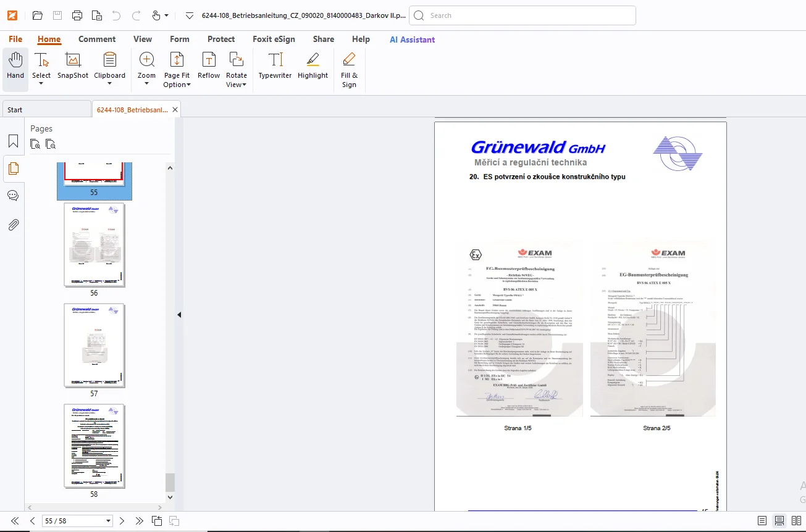This screenshot has width=806, height=532.
Task: Open the Customize Quick Access toolbar dropdown
Action: click(190, 15)
